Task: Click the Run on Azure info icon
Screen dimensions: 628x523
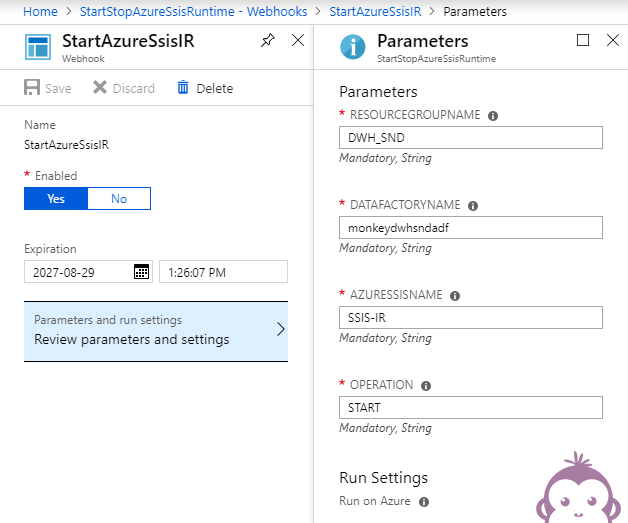Action: click(x=424, y=502)
